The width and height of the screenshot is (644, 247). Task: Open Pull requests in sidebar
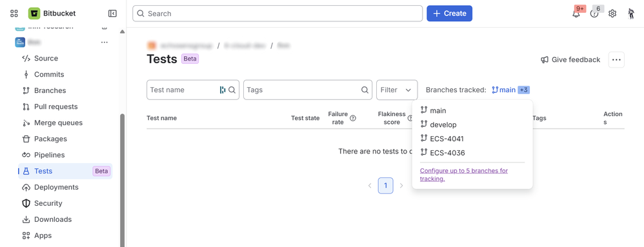coord(65,106)
